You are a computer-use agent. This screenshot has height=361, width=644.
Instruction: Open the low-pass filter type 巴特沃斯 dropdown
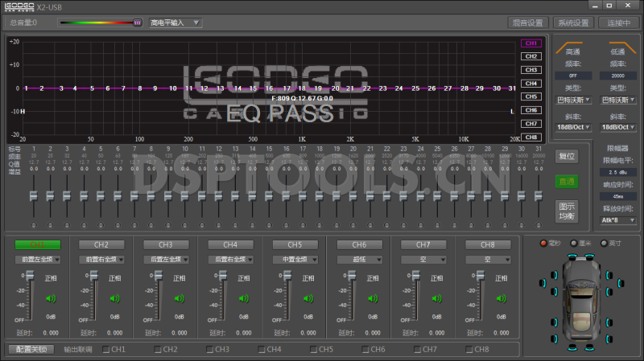(x=618, y=100)
